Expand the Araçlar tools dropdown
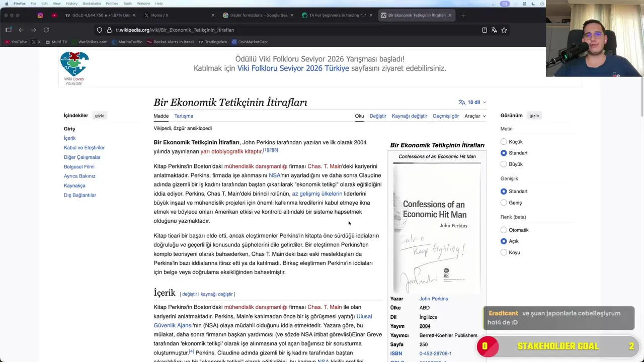Screen dimensions: 644x362 [x=475, y=116]
